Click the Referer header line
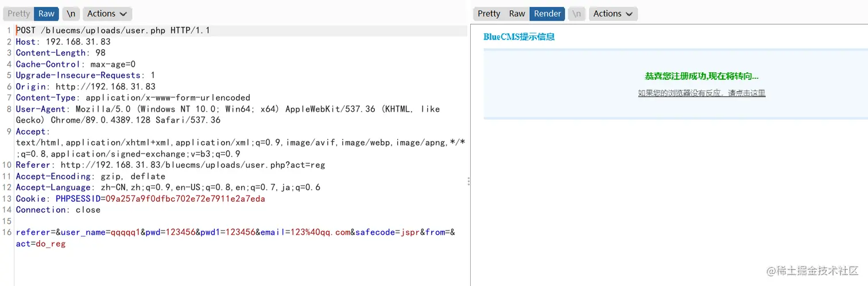Viewport: 868px width, 286px height. pyautogui.click(x=170, y=165)
